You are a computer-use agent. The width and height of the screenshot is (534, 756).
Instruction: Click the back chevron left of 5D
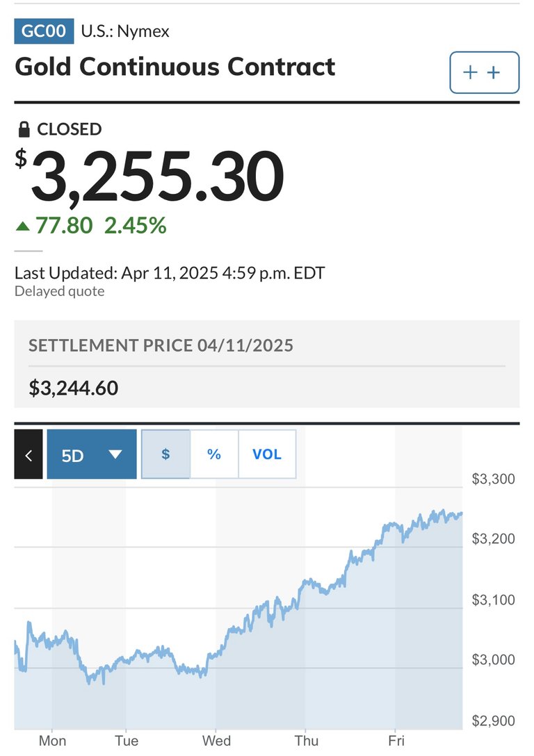click(29, 454)
